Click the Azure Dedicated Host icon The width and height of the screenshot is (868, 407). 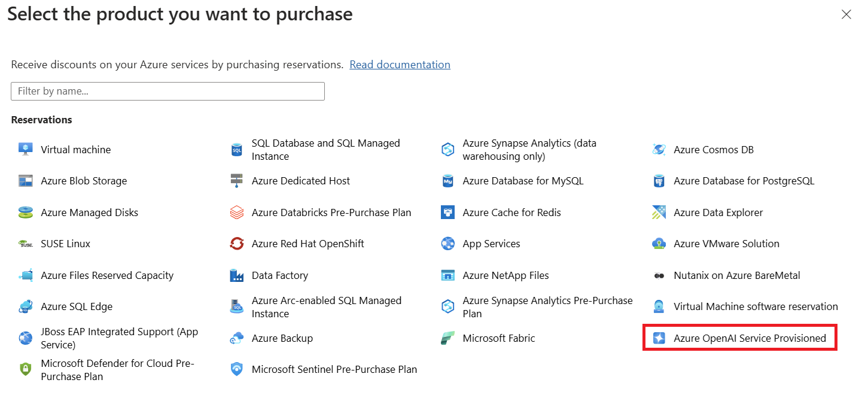coord(236,181)
